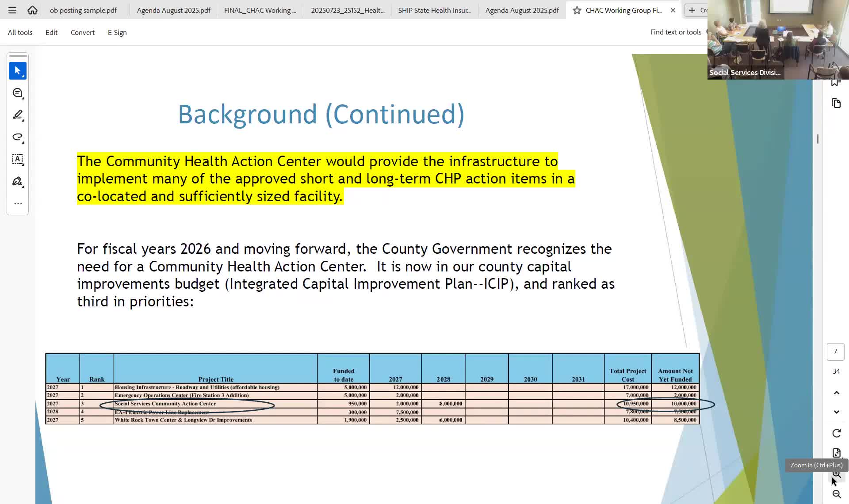Activate the Select tool arrow
The height and width of the screenshot is (504, 849).
coord(18,71)
